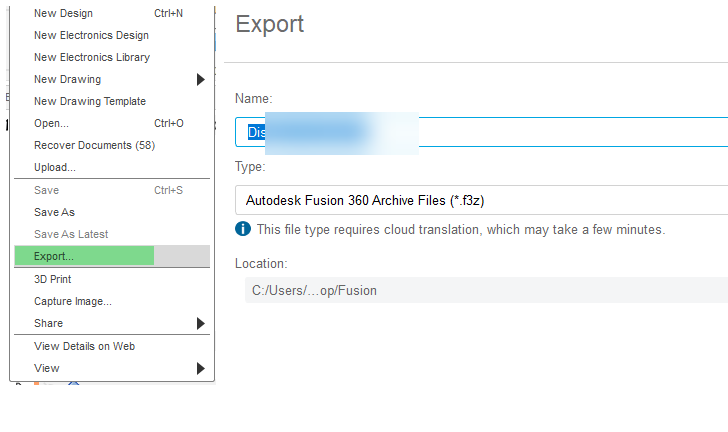The image size is (728, 432).
Task: Click Open... in the file menu
Action: 112,123
